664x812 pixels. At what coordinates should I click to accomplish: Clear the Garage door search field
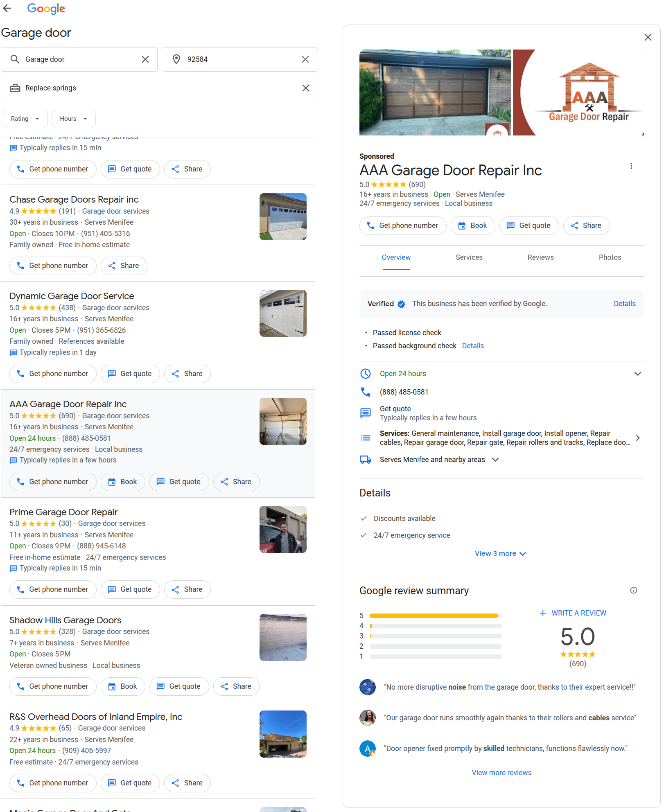pyautogui.click(x=145, y=59)
